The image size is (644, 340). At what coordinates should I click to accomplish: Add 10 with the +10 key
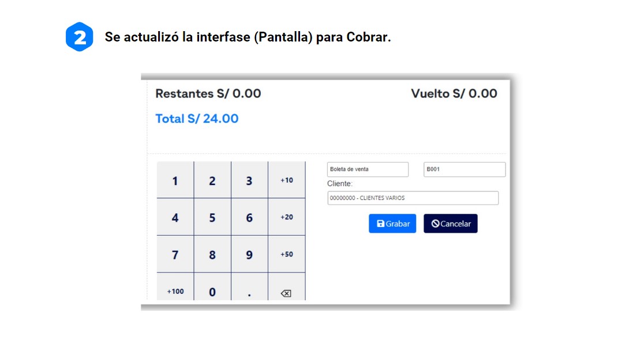coord(287,180)
